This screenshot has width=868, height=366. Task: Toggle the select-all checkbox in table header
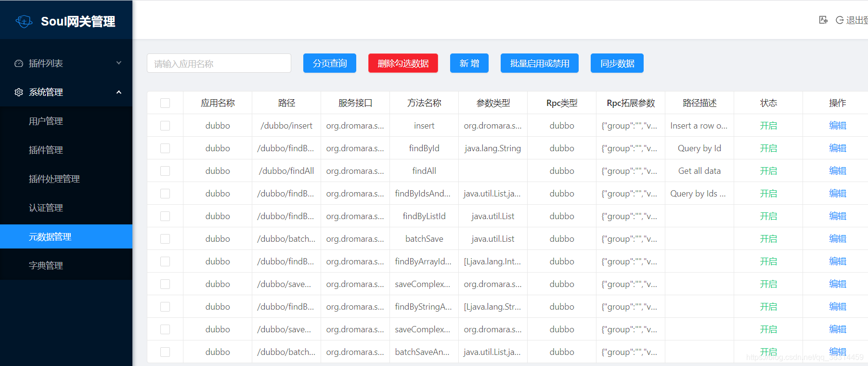[x=165, y=103]
